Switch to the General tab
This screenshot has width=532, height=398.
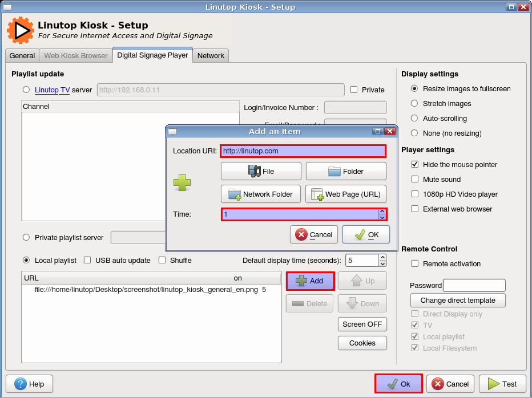22,56
